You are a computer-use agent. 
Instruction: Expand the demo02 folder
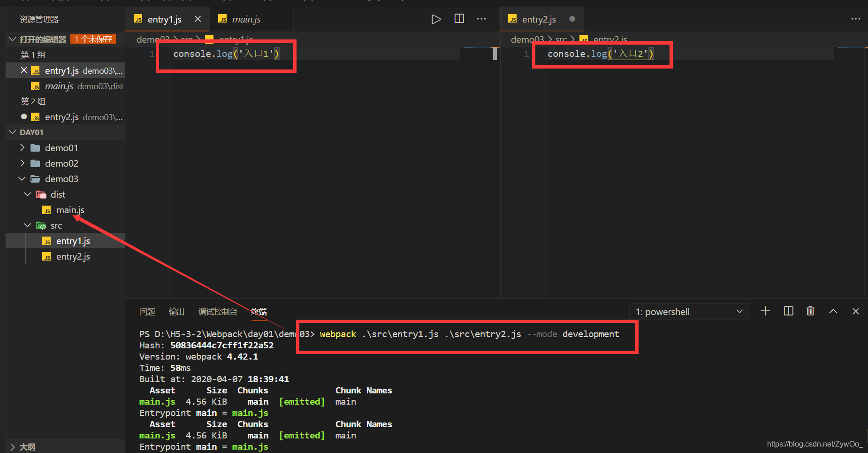22,163
